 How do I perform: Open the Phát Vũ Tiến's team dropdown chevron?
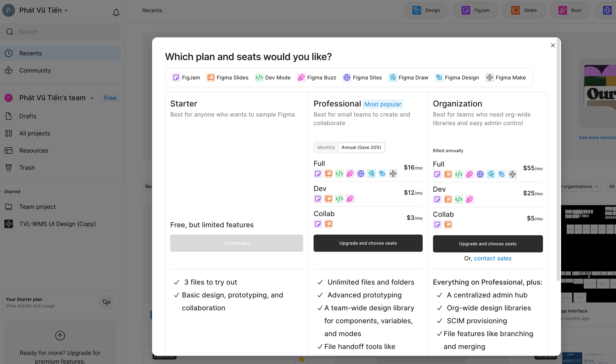point(92,98)
